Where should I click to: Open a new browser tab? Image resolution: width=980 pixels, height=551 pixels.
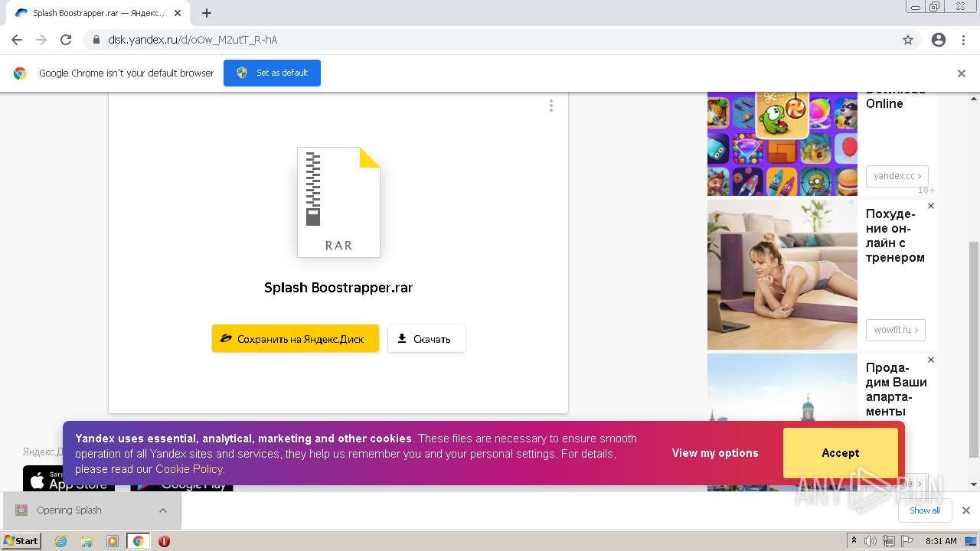[x=207, y=13]
